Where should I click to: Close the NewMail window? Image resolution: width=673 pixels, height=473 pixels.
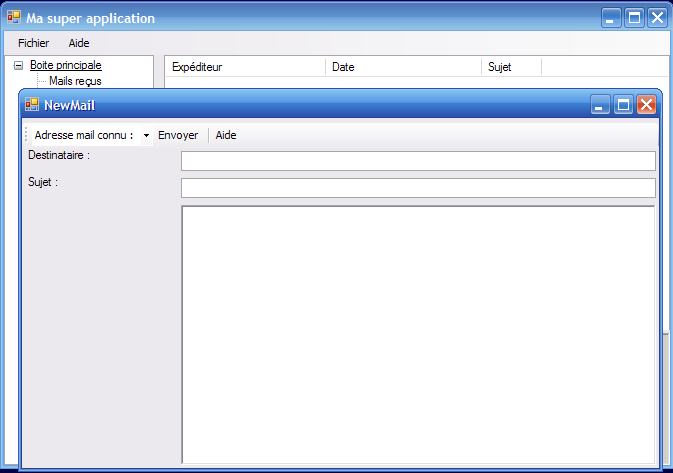[x=646, y=105]
